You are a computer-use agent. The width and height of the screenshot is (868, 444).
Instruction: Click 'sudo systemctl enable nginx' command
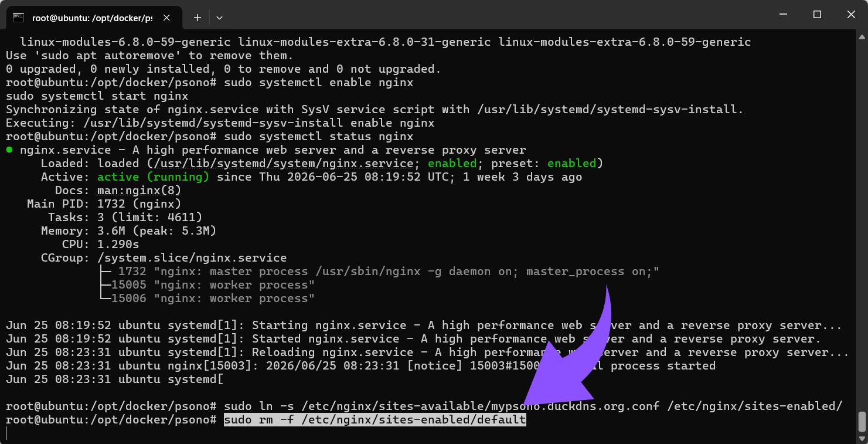click(318, 83)
